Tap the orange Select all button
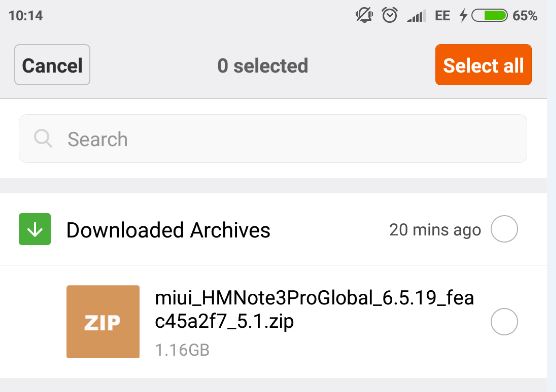Viewport: 556px width, 392px height. pyautogui.click(x=483, y=65)
